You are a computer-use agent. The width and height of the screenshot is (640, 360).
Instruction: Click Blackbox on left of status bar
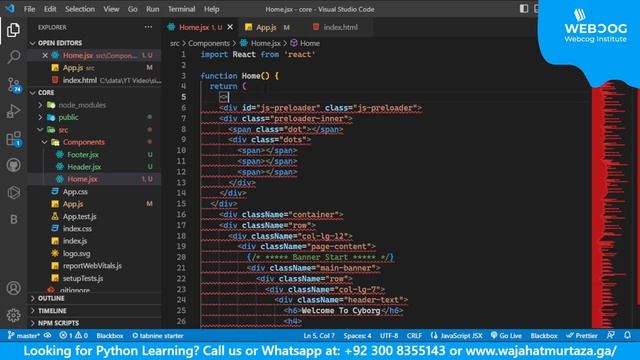point(110,336)
